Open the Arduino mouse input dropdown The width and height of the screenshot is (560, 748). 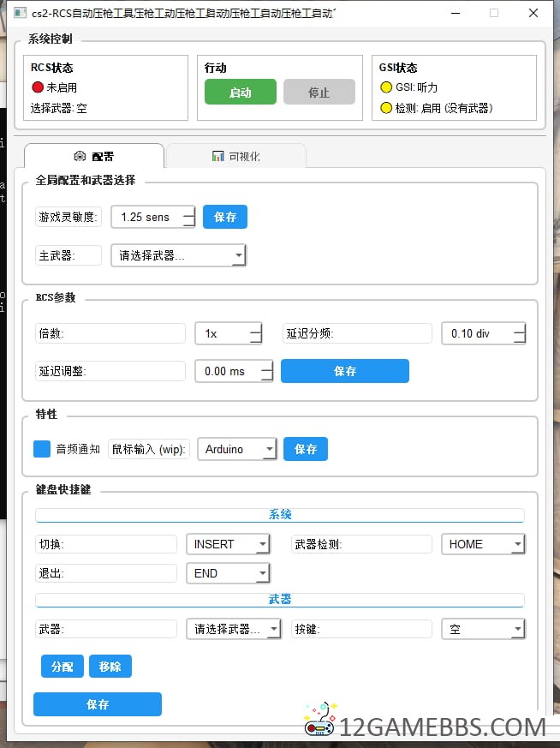(237, 449)
